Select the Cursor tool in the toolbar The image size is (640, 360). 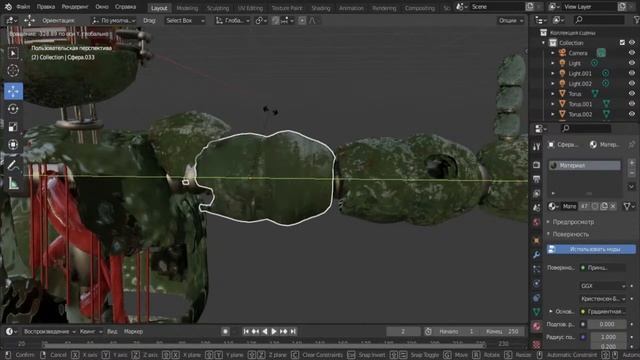click(13, 71)
